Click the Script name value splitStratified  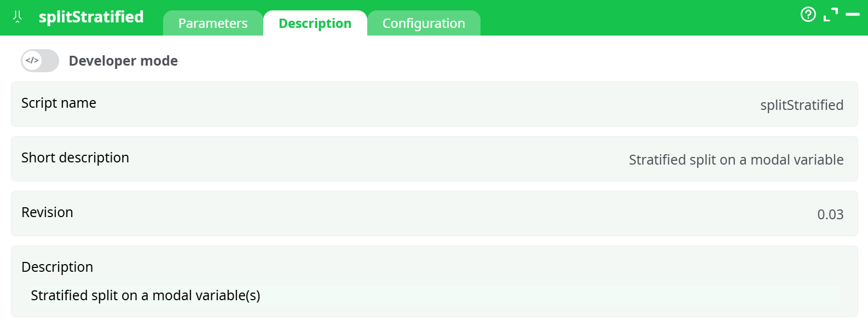802,105
